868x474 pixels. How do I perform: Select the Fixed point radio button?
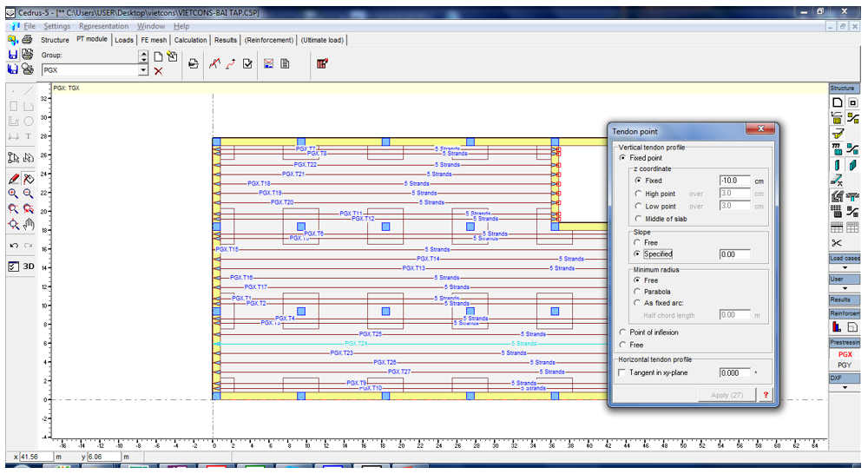(x=622, y=158)
